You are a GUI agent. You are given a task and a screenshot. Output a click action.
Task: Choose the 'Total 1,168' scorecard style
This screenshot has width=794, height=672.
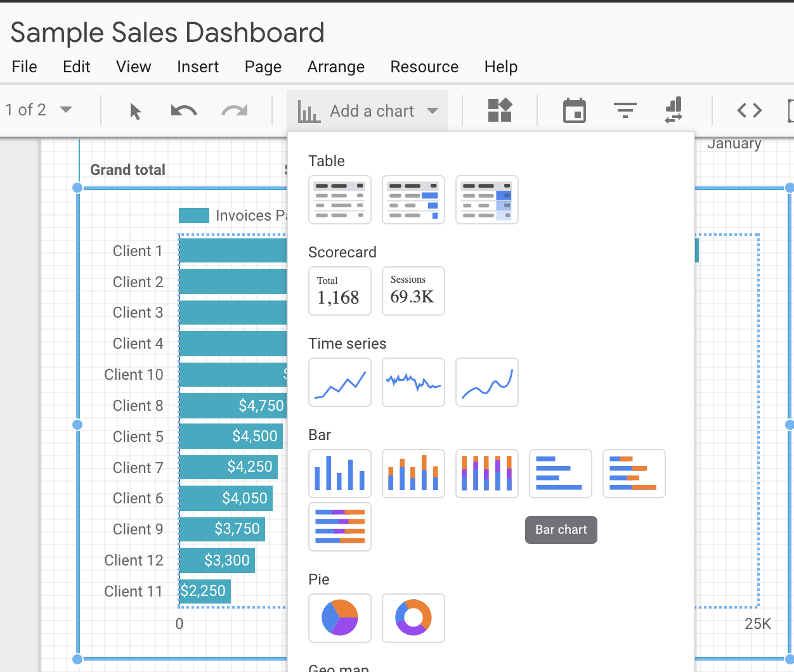[x=339, y=291]
